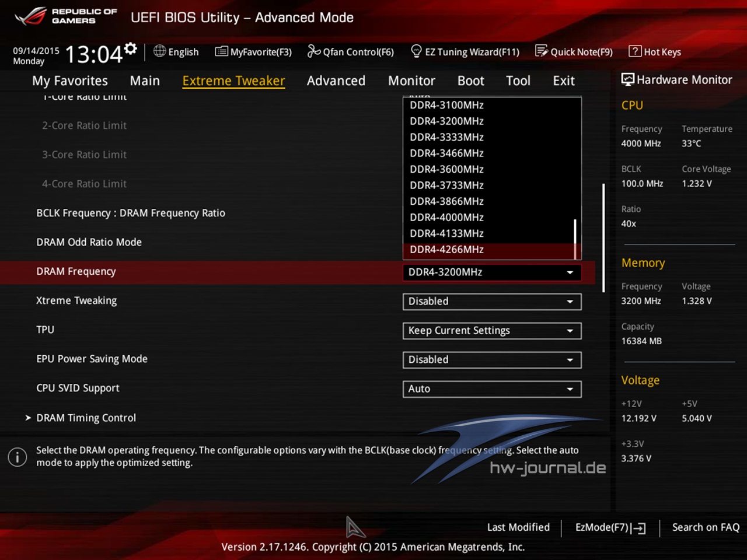Expand the TPU Keep Current Settings dropdown
Viewport: 747px width, 560px height.
point(492,331)
